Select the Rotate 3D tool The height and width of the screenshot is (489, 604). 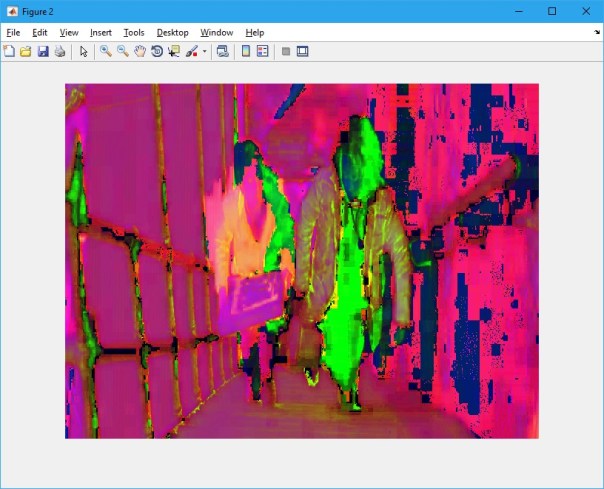157,51
